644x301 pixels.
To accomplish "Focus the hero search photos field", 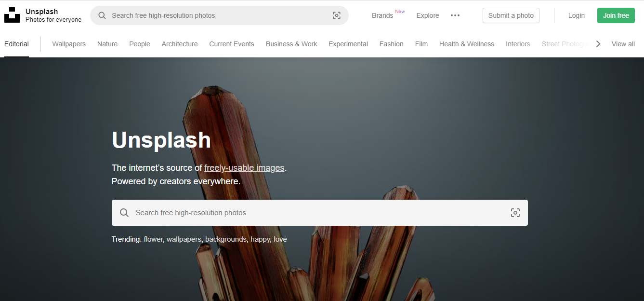I will click(x=320, y=213).
